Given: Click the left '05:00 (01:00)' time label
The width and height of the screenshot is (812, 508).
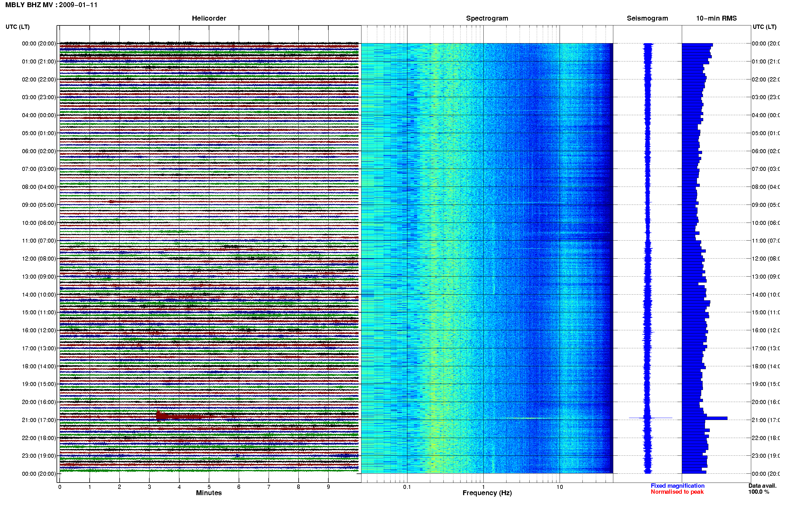Looking at the screenshot, I should tap(39, 133).
